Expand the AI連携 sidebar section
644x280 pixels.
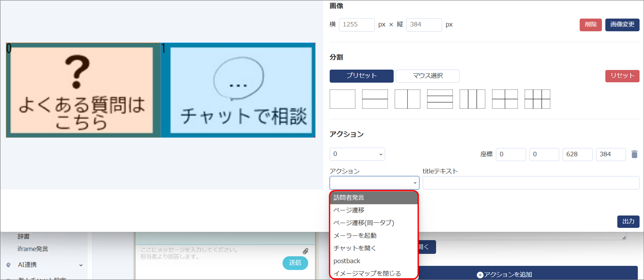pyautogui.click(x=81, y=265)
